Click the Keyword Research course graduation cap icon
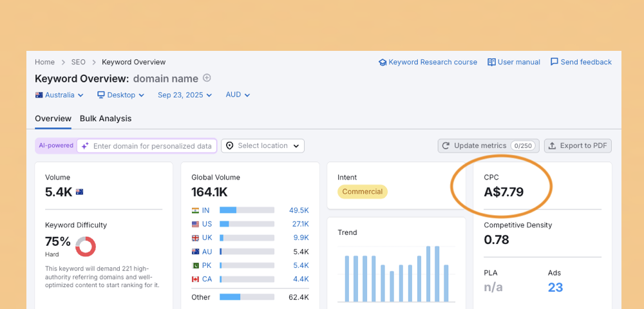 tap(383, 62)
